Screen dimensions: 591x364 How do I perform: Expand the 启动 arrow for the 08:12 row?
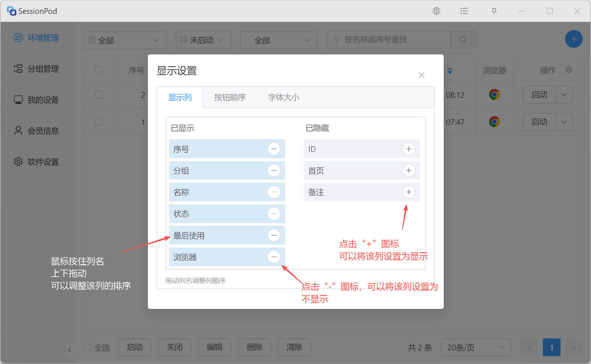(564, 95)
